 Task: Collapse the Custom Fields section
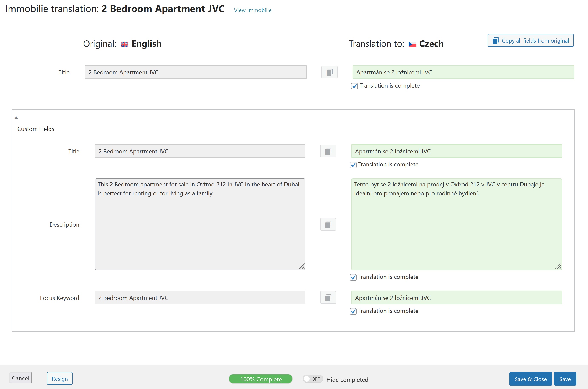(x=16, y=118)
